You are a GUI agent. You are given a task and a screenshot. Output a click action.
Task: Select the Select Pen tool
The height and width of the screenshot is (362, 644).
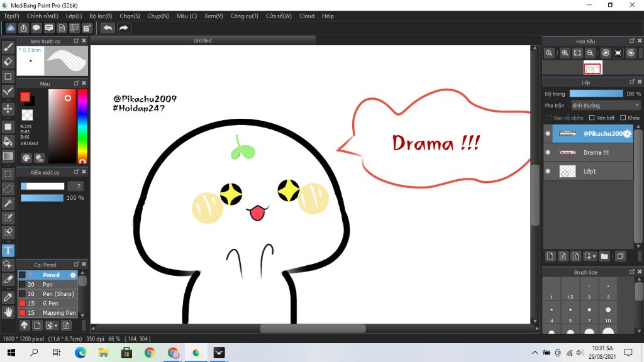[x=8, y=217]
